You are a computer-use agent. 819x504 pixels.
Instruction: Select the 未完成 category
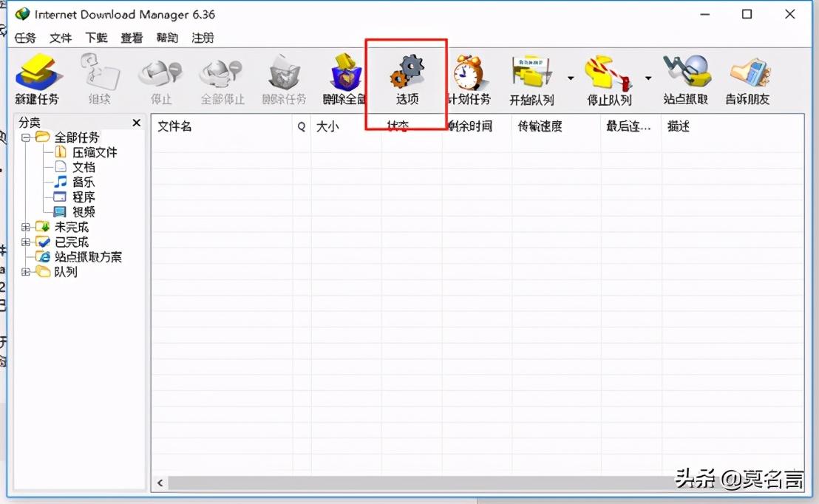tap(72, 227)
